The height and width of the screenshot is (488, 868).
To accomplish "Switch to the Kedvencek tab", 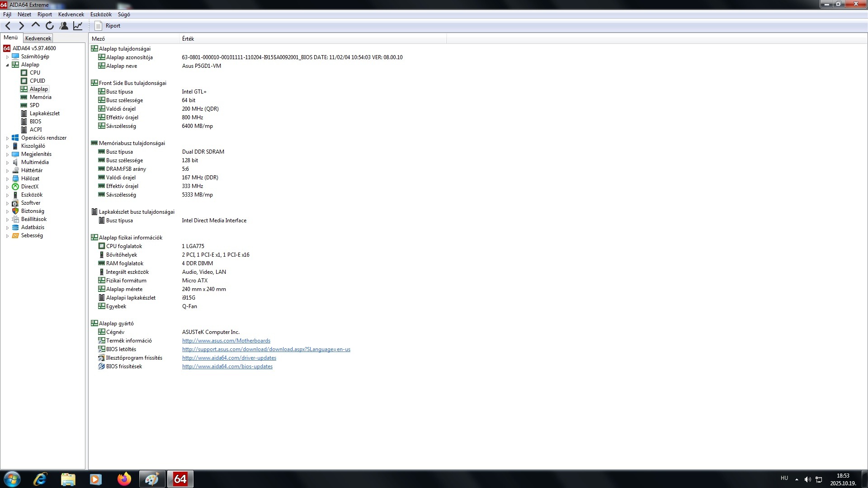I will point(38,38).
